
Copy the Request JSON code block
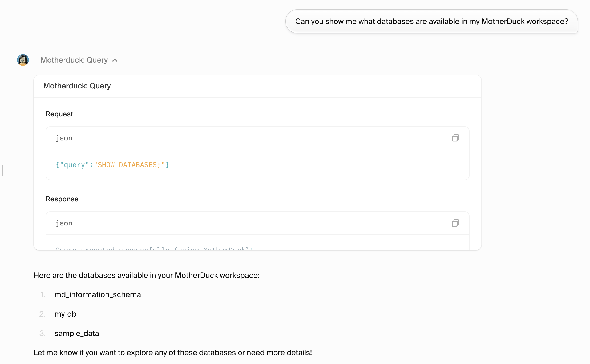click(455, 138)
